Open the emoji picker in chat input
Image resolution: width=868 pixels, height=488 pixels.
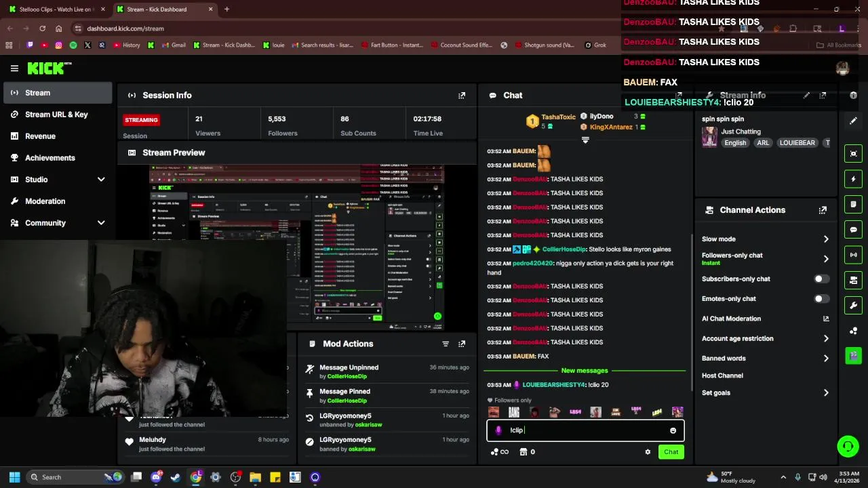[673, 430]
